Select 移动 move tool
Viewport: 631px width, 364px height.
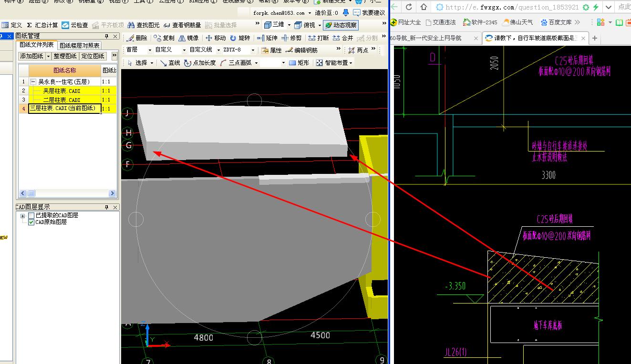pyautogui.click(x=216, y=38)
